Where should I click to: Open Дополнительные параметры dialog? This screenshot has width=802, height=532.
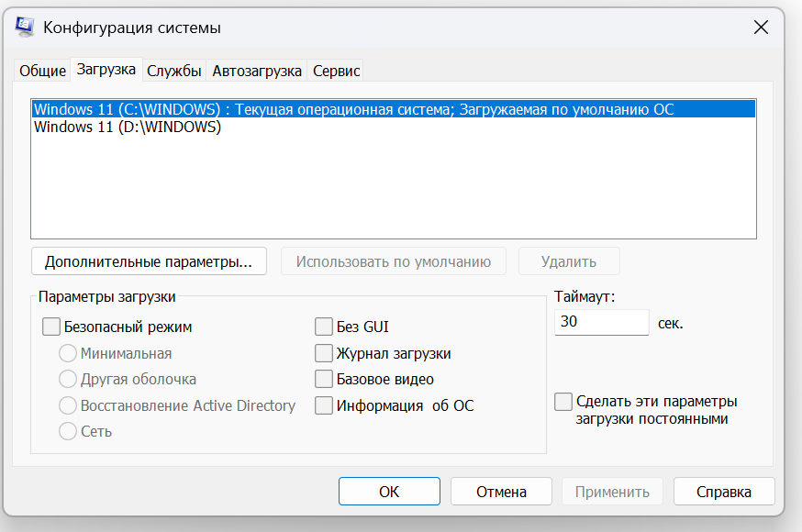(149, 261)
